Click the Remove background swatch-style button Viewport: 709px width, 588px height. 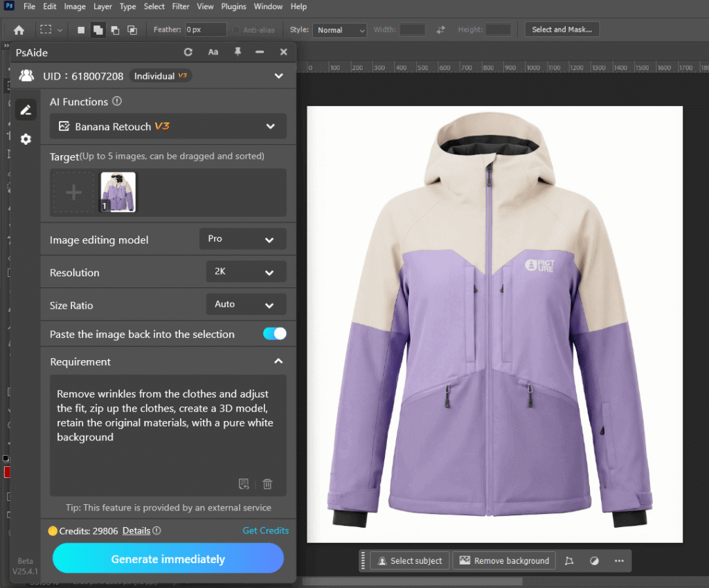504,561
